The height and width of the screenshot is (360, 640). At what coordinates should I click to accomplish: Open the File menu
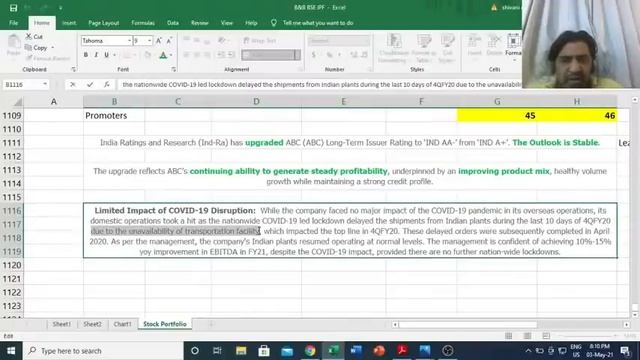(x=13, y=23)
